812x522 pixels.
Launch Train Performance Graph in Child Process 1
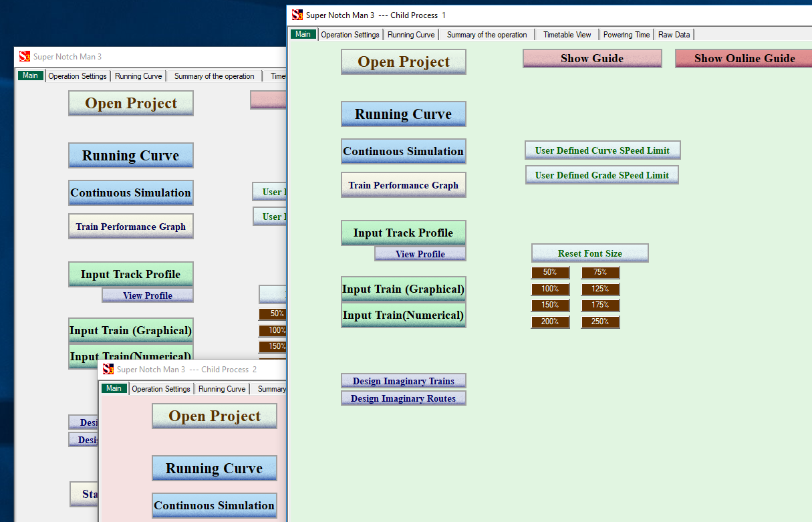click(x=403, y=185)
